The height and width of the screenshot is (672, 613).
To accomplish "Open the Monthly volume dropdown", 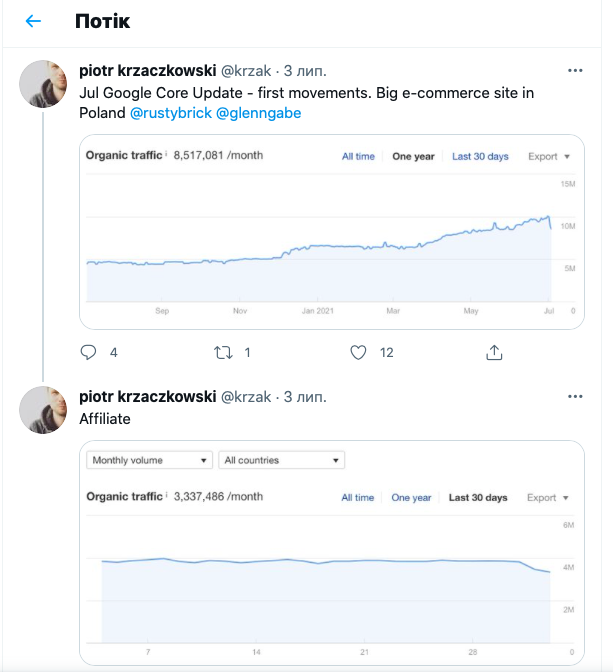I will pos(150,460).
